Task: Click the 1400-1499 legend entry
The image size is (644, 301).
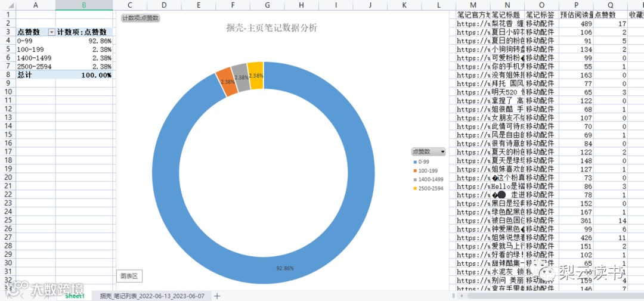Action: 429,180
